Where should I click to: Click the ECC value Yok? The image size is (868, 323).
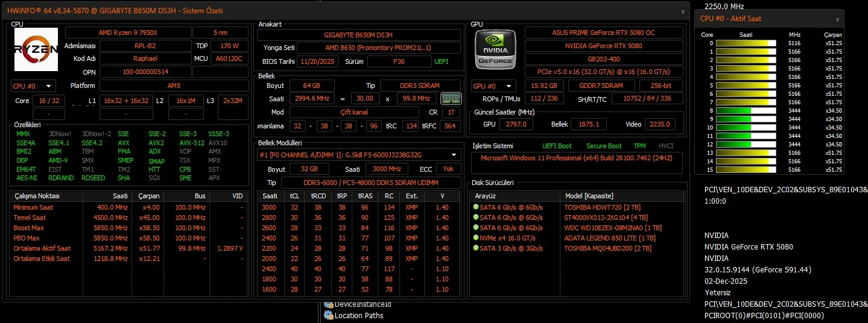[x=448, y=169]
